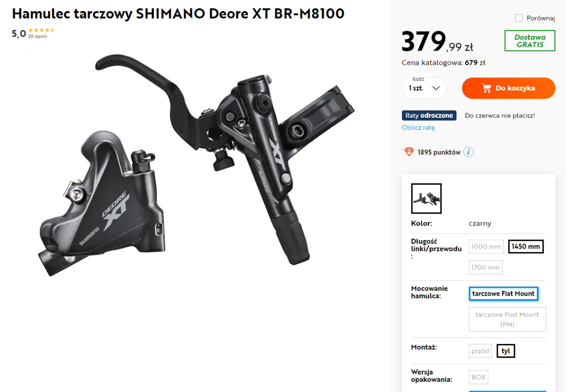Click the red diamond points icon
The width and height of the screenshot is (584, 392).
pos(409,152)
